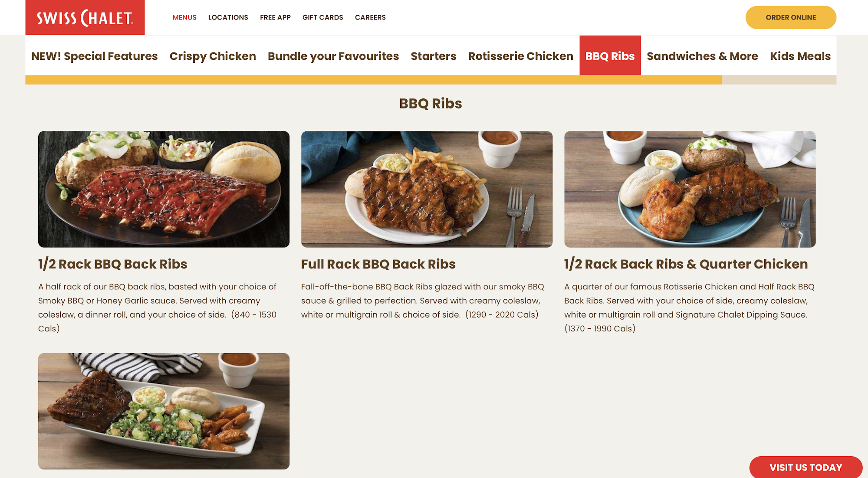Open the Bundle your Favourites tab
The width and height of the screenshot is (868, 478).
[333, 56]
